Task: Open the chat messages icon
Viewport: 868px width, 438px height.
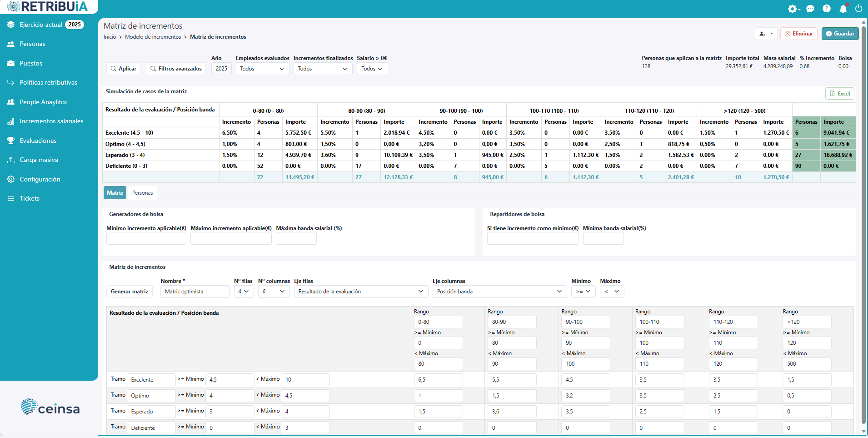Action: 810,9
